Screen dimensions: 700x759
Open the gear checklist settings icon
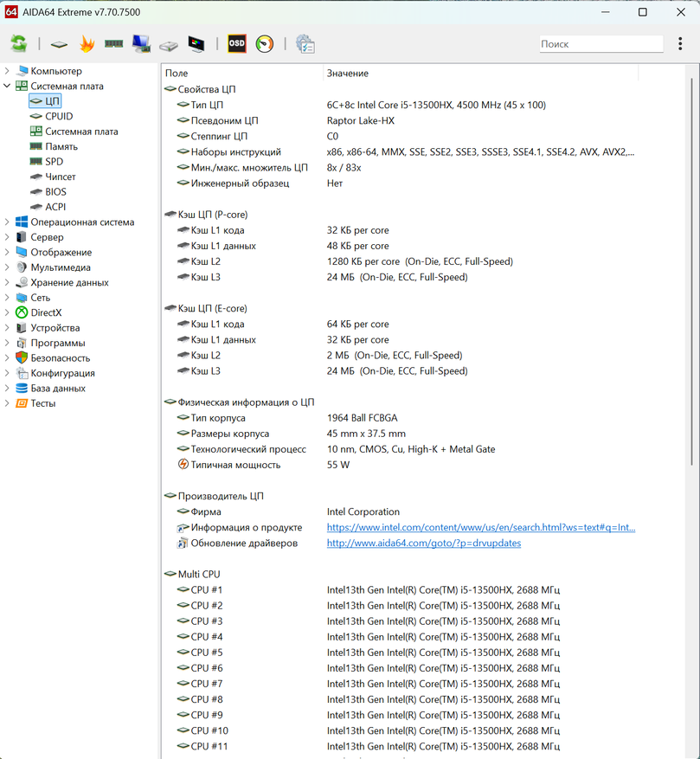click(305, 44)
